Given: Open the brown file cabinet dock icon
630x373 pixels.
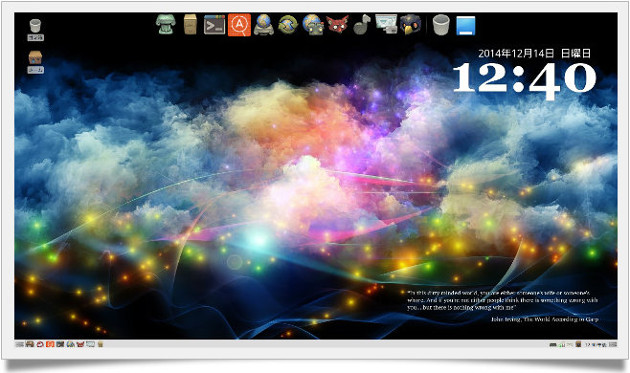Looking at the screenshot, I should click(x=190, y=25).
